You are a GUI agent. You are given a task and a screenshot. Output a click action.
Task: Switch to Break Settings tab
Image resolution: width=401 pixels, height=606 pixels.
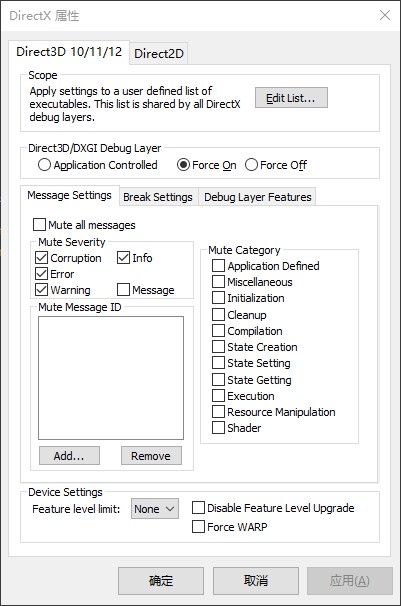[x=158, y=197]
